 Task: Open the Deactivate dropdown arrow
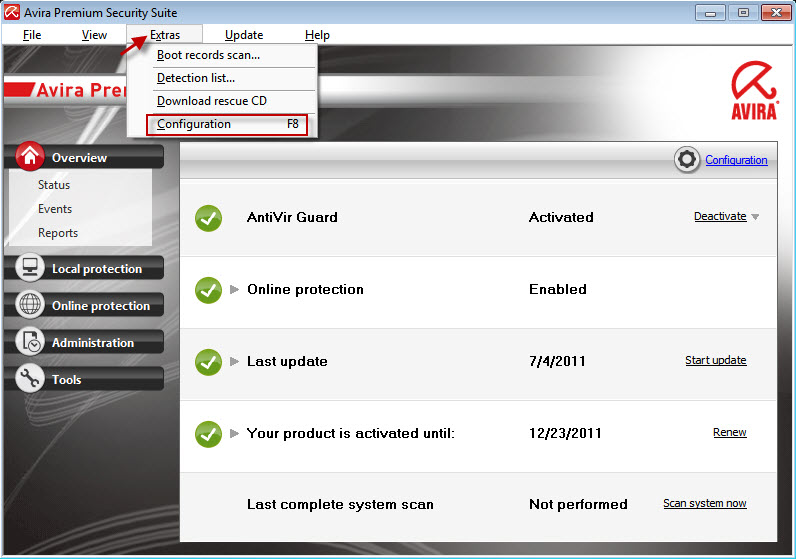pyautogui.click(x=755, y=217)
